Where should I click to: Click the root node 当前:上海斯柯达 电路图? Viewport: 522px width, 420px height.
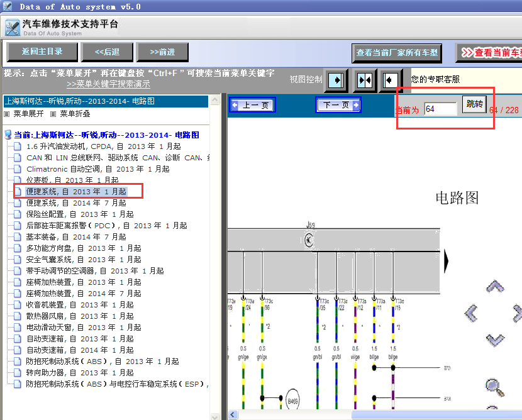[x=106, y=135]
